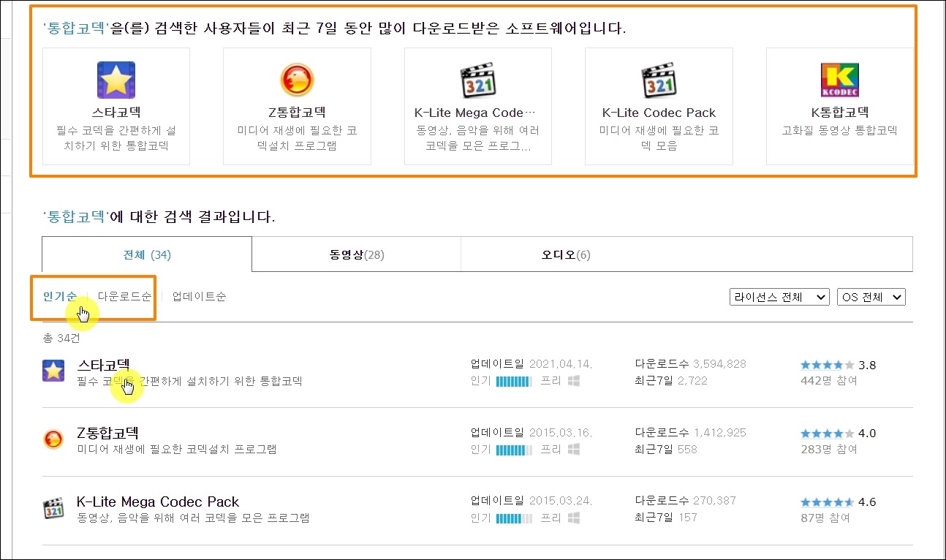This screenshot has width=946, height=560.
Task: Click K통합코덱 card description 고화질 동영상 통합코덱
Action: (x=840, y=131)
